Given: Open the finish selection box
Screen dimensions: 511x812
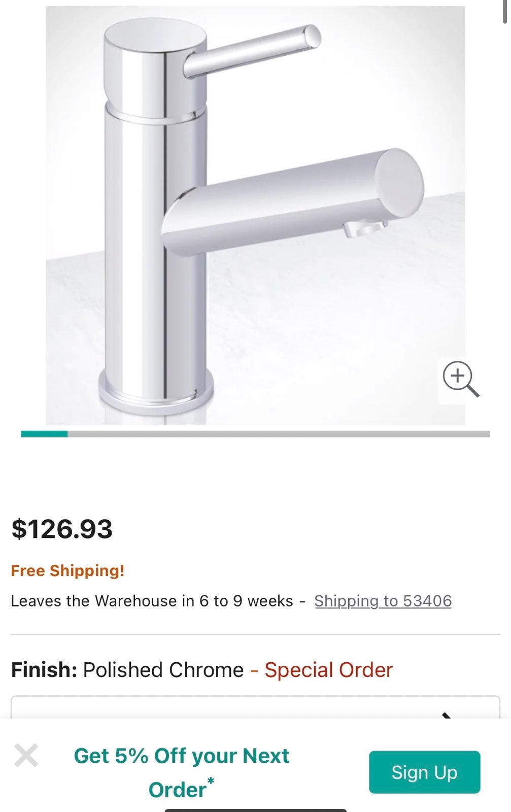Looking at the screenshot, I should [255, 707].
